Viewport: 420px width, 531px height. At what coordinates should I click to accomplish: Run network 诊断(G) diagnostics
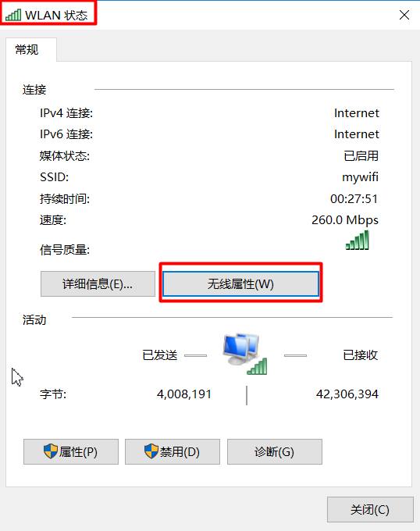[x=275, y=452]
